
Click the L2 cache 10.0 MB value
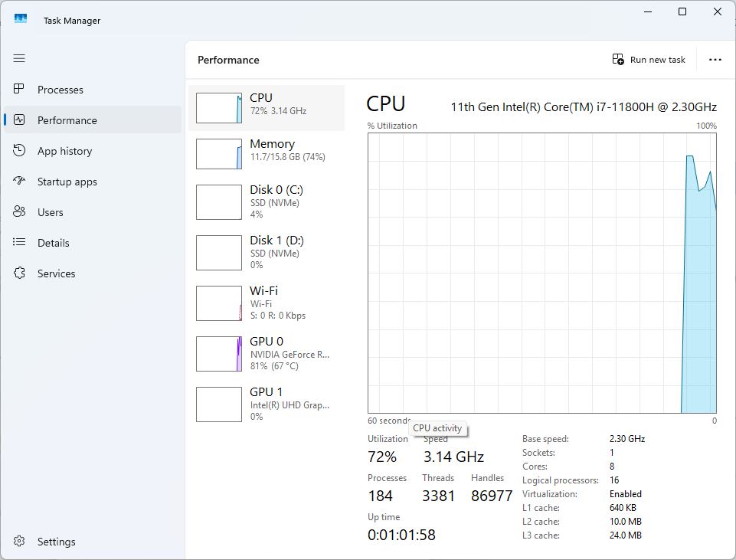pos(625,522)
